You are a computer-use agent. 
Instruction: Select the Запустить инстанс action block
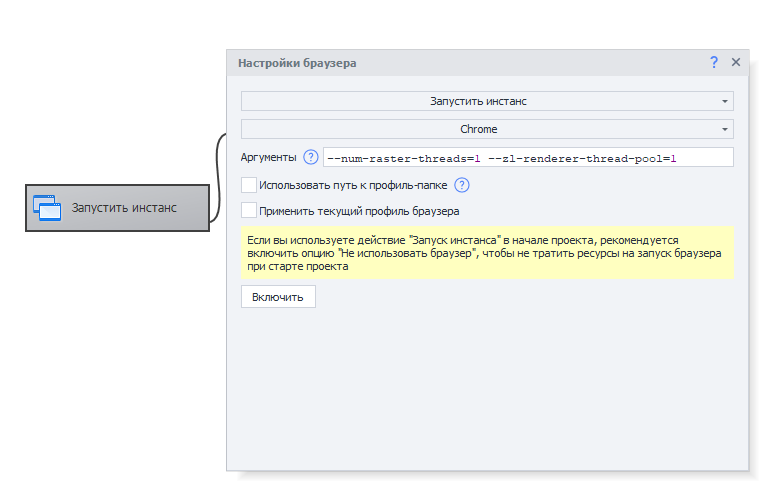tap(118, 208)
